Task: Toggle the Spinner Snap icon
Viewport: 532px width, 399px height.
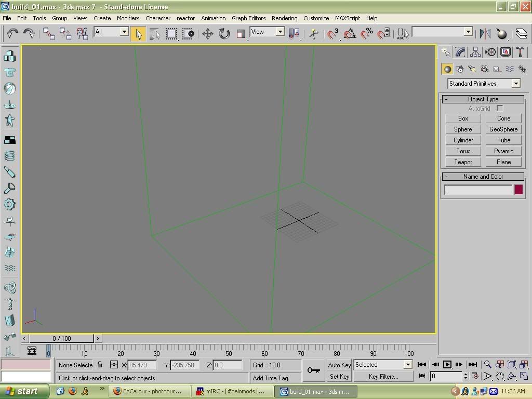Action: click(384, 34)
